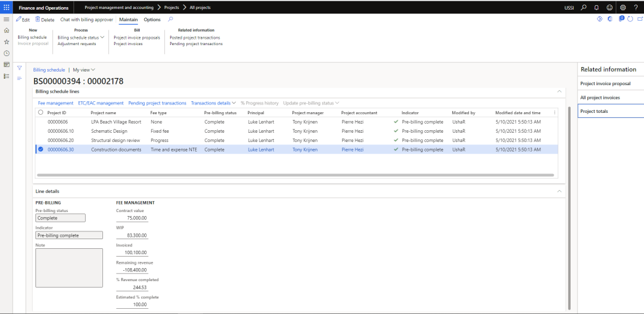Expand the Billing schedule status dropdown

coord(80,37)
